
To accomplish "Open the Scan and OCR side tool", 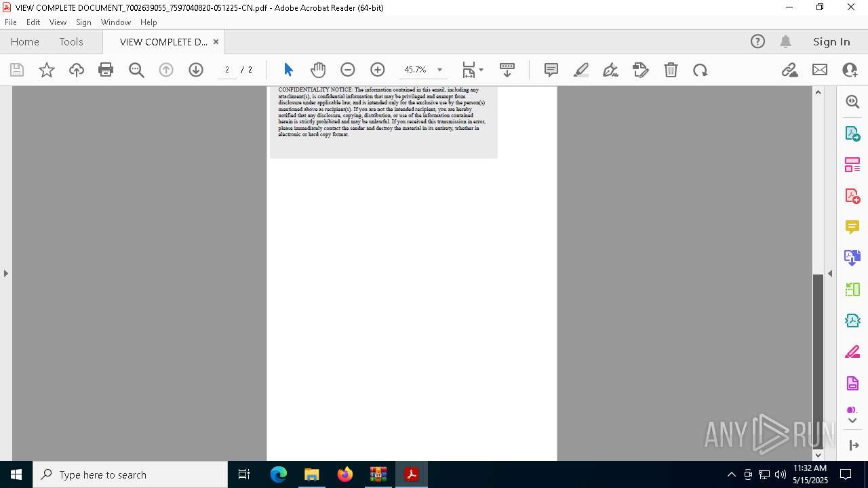I will [852, 321].
